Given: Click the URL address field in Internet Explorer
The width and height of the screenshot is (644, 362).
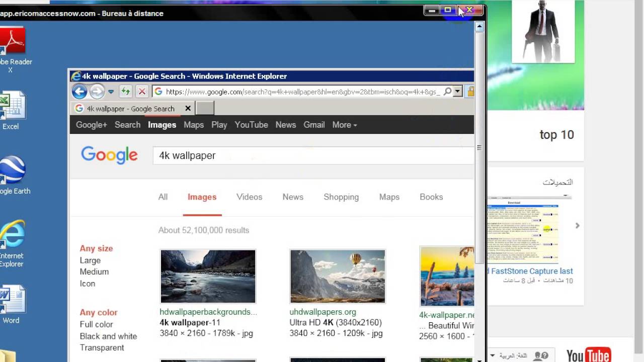Looking at the screenshot, I should (302, 92).
